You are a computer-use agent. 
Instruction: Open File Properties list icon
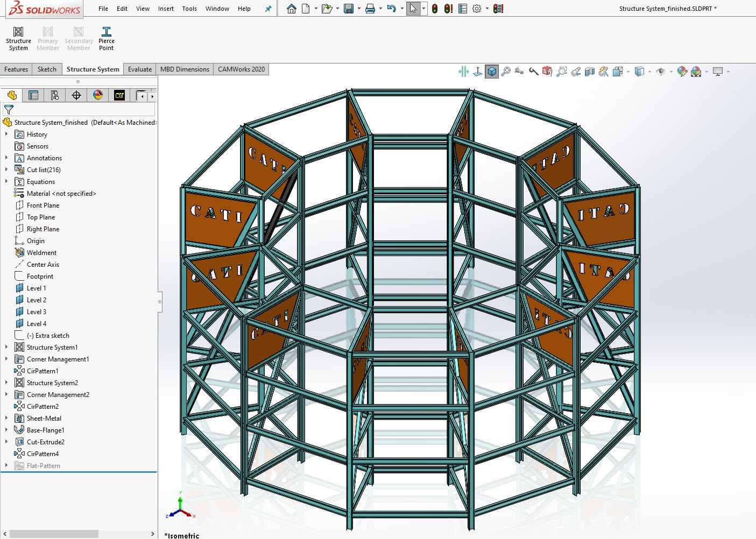tap(463, 9)
